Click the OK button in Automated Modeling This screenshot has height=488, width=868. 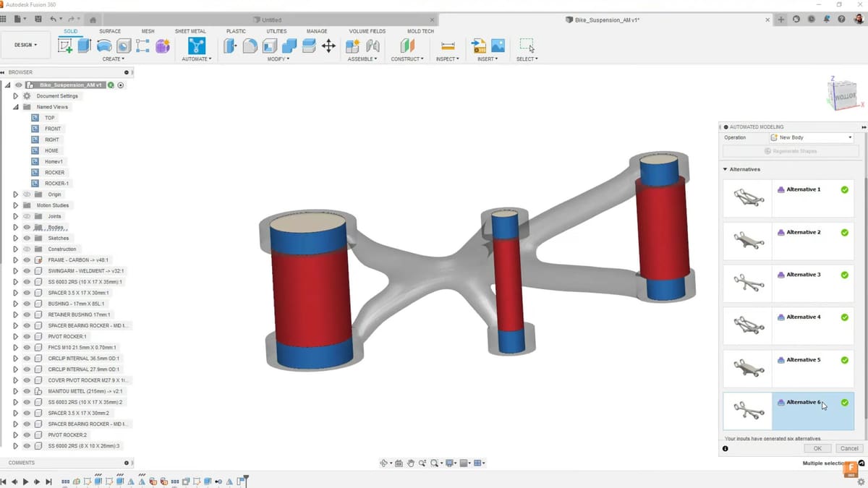[x=817, y=448]
